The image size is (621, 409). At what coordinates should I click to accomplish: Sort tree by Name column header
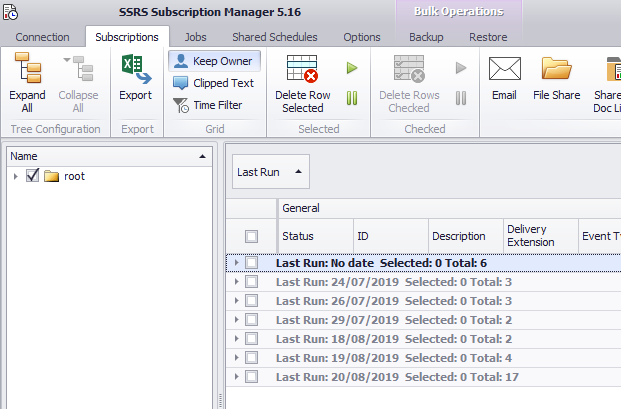pyautogui.click(x=109, y=156)
